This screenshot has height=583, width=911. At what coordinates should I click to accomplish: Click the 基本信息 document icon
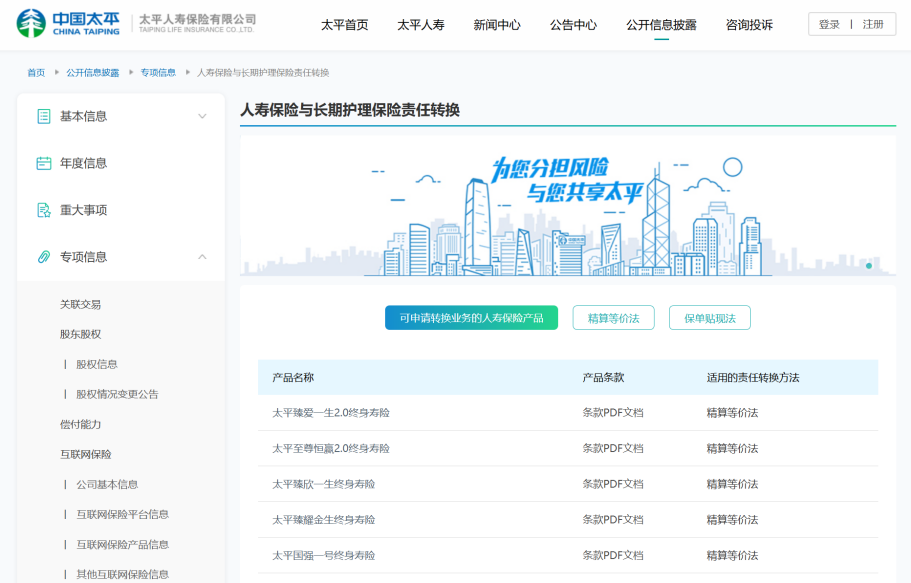[43, 116]
